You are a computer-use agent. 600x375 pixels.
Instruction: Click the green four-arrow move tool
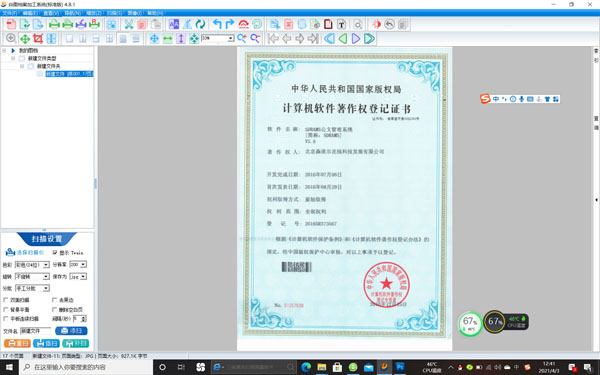[x=24, y=39]
